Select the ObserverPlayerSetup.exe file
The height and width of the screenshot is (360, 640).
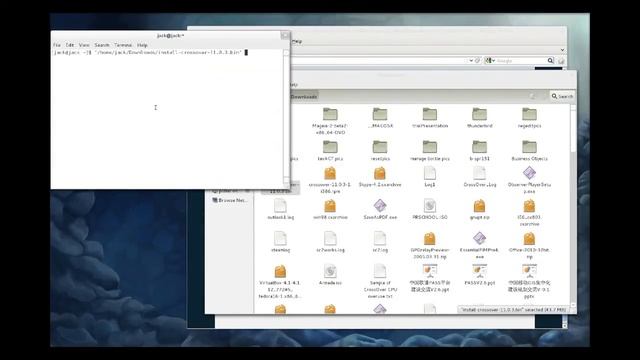click(x=529, y=180)
